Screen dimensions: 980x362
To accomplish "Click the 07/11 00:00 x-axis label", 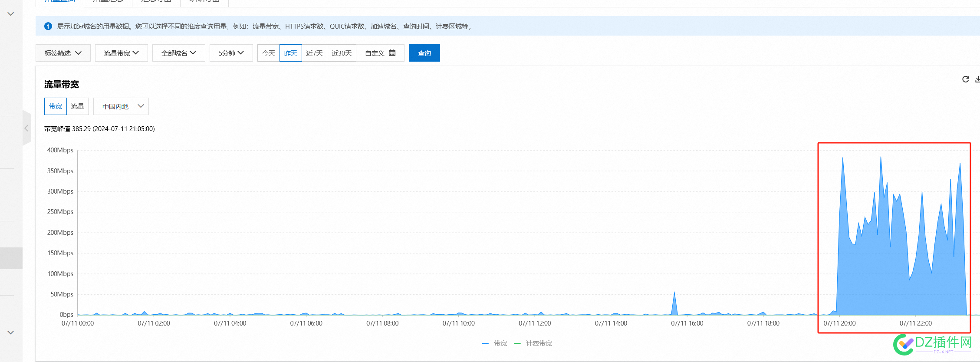I will 78,323.
